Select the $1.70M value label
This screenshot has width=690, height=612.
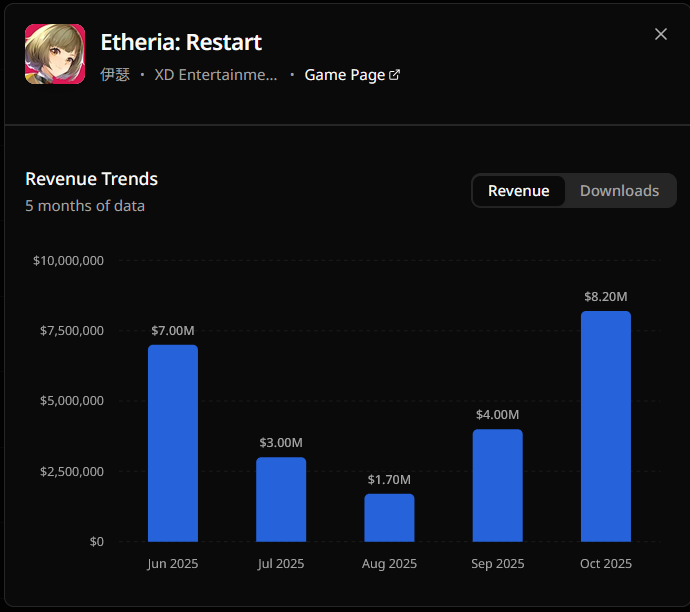tap(389, 480)
